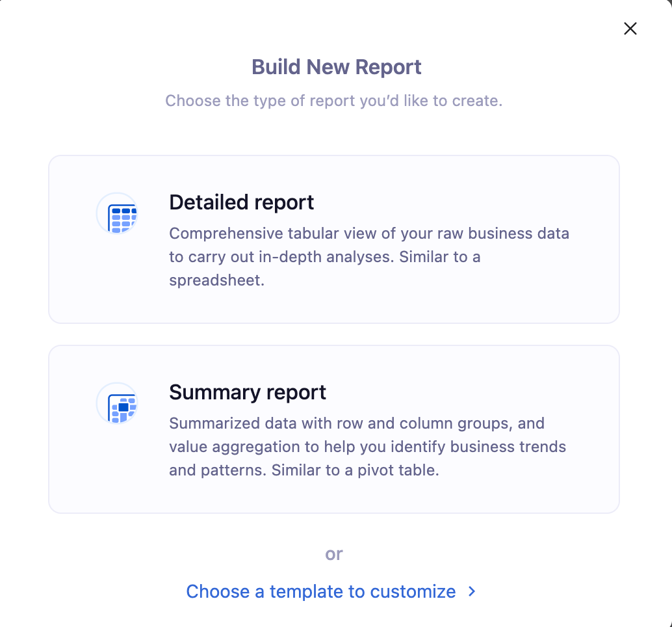Click the Summary report pivot grid icon
Image resolution: width=672 pixels, height=627 pixels.
click(x=118, y=403)
